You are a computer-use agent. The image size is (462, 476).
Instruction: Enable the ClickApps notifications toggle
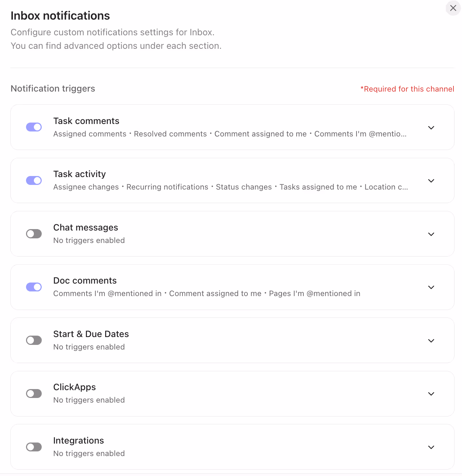tap(34, 394)
